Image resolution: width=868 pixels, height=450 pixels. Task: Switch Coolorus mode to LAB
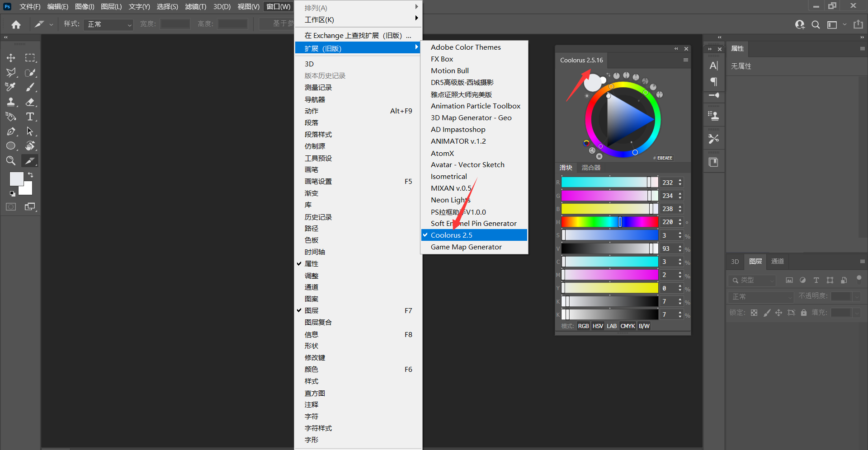[612, 326]
